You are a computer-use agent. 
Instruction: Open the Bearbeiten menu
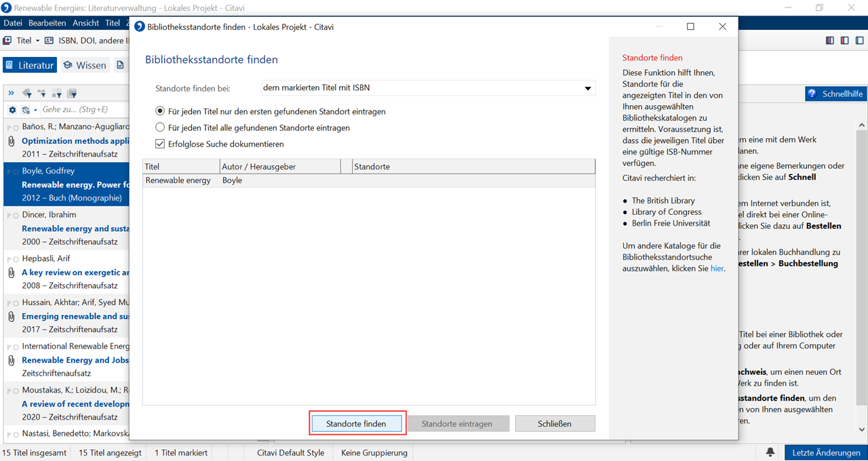coord(47,23)
